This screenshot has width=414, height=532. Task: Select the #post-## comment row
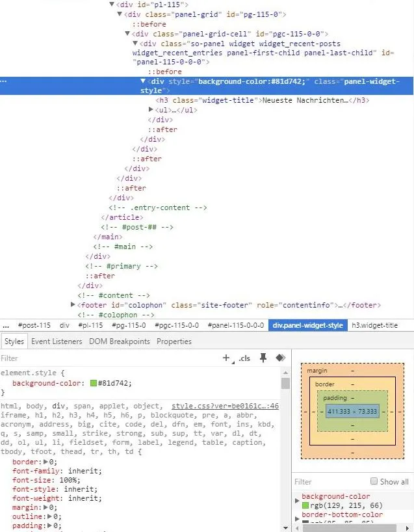pyautogui.click(x=137, y=227)
